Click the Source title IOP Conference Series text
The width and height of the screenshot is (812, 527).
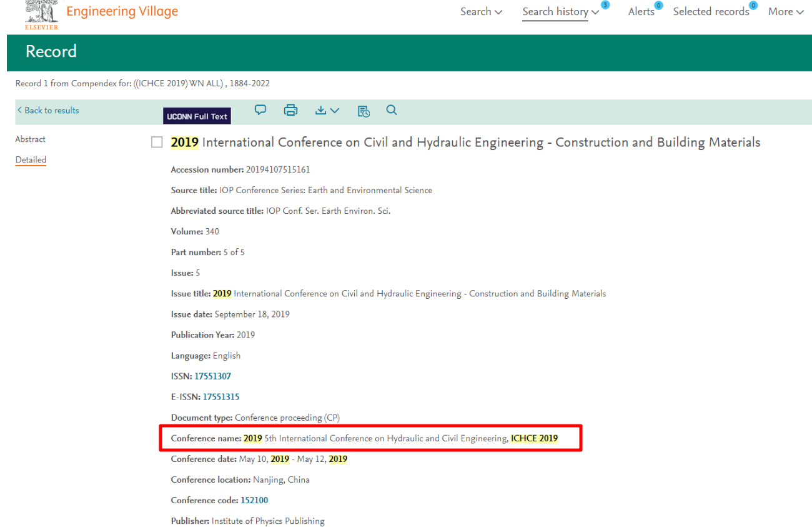(x=302, y=190)
